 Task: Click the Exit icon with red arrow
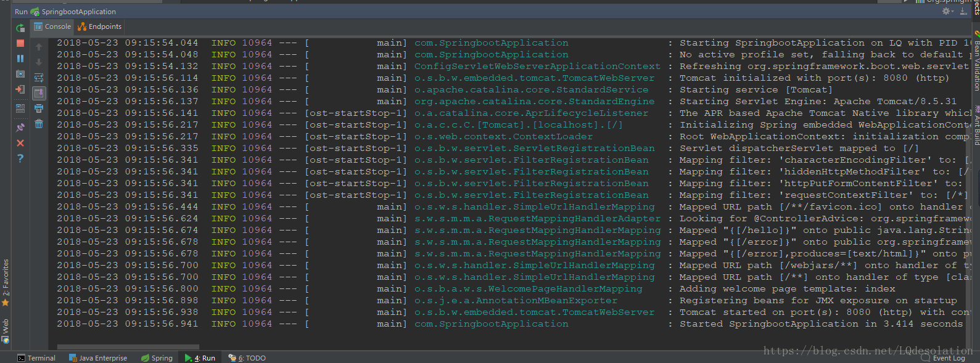[20, 89]
